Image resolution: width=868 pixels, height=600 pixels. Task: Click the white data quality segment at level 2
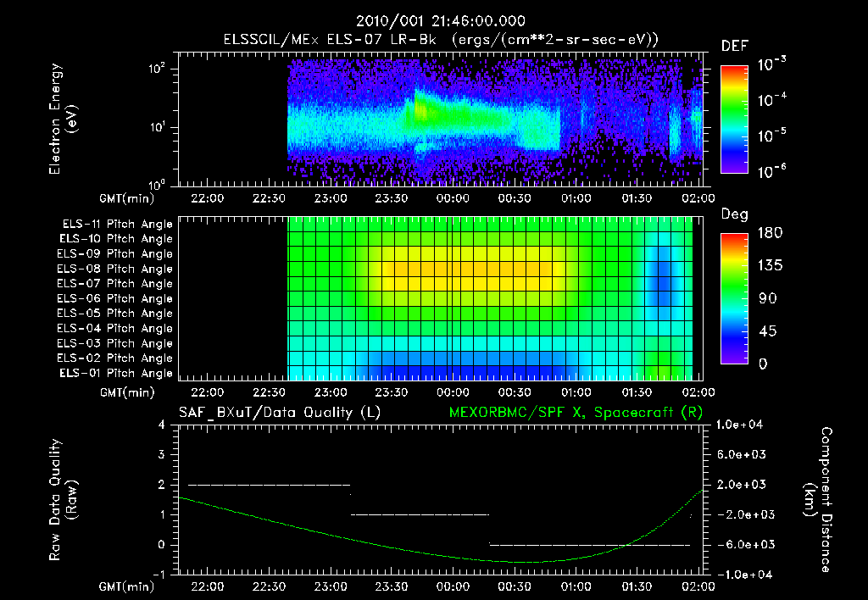[270, 485]
